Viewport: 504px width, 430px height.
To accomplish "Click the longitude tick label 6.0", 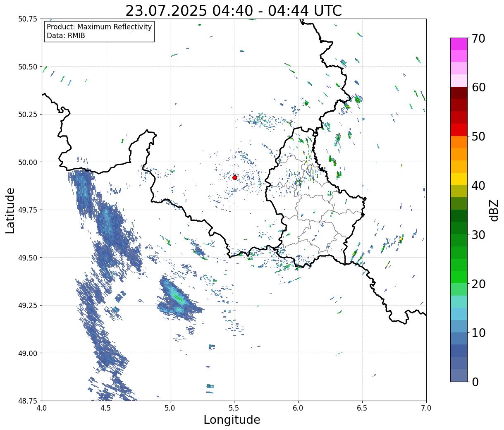I will pyautogui.click(x=298, y=408).
